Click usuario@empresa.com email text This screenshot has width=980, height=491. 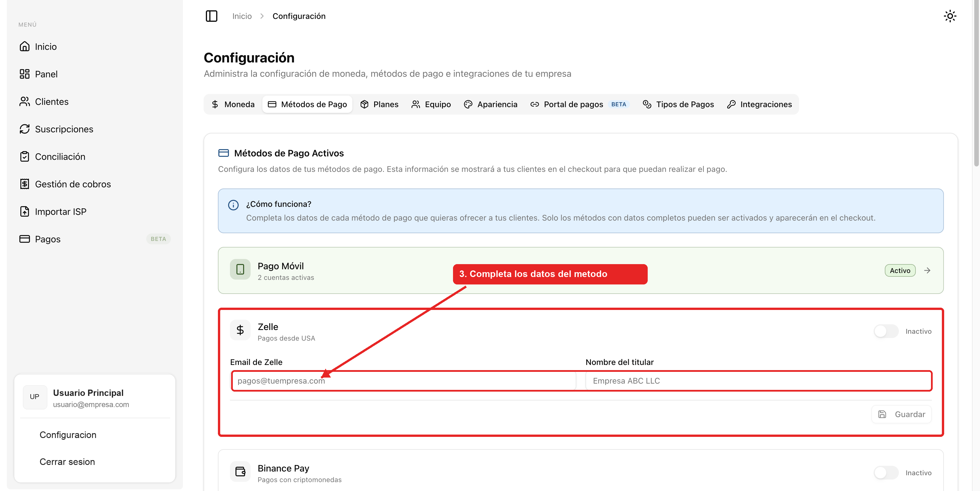coord(91,404)
